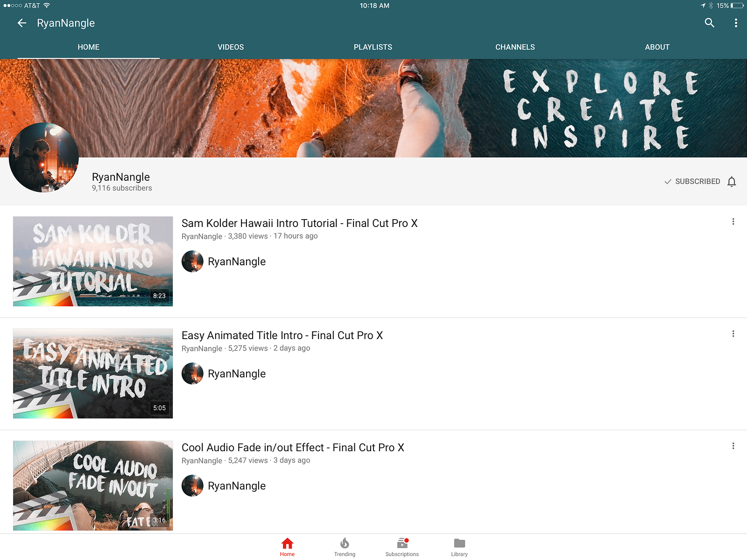Play the Cool Audio Fade in/out thumbnail
The width and height of the screenshot is (747, 560).
pyautogui.click(x=93, y=485)
